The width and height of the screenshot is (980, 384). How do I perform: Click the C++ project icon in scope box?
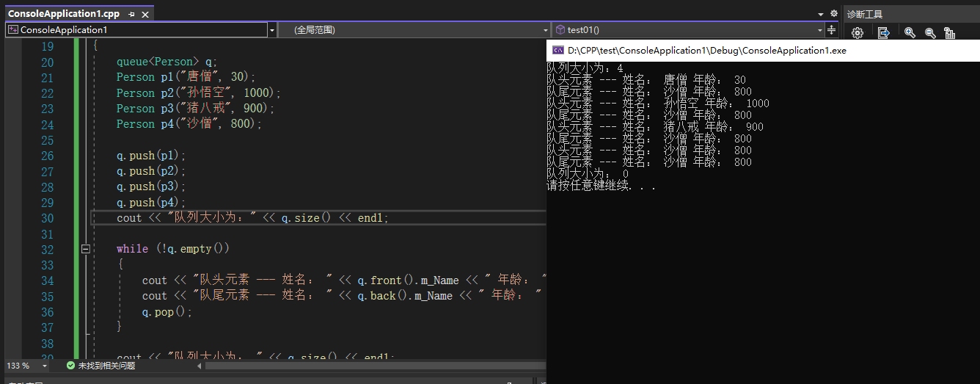click(x=12, y=30)
